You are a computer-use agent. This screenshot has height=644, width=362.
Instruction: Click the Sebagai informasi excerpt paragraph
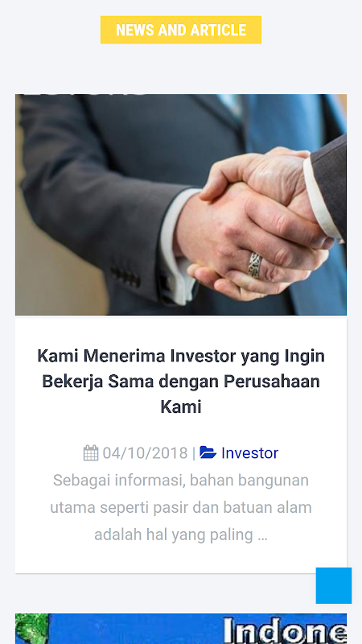[x=181, y=507]
